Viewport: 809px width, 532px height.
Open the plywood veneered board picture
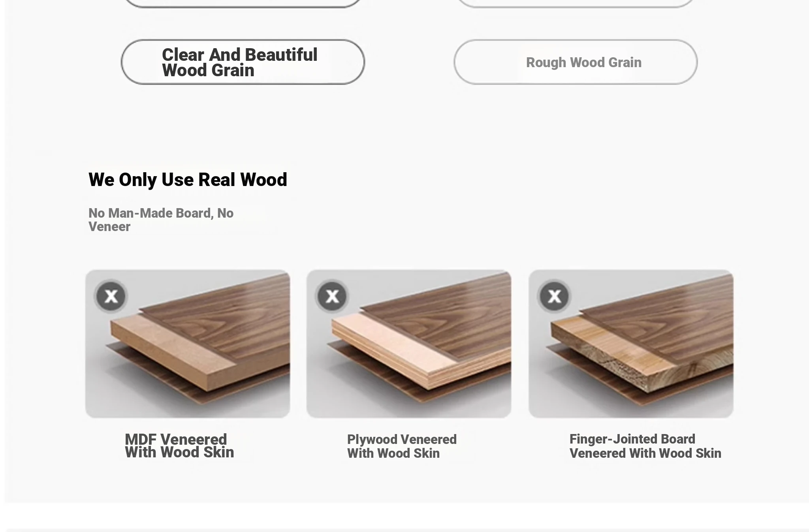coord(409,344)
